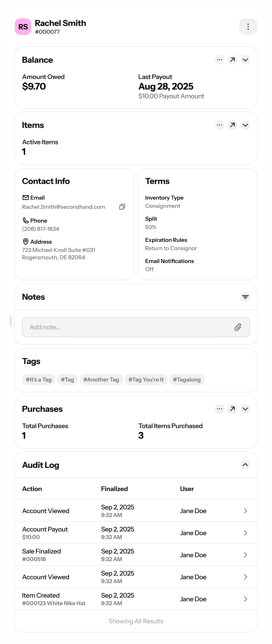The width and height of the screenshot is (272, 644).
Task: Open Items details via the arrow icon
Action: pos(232,125)
